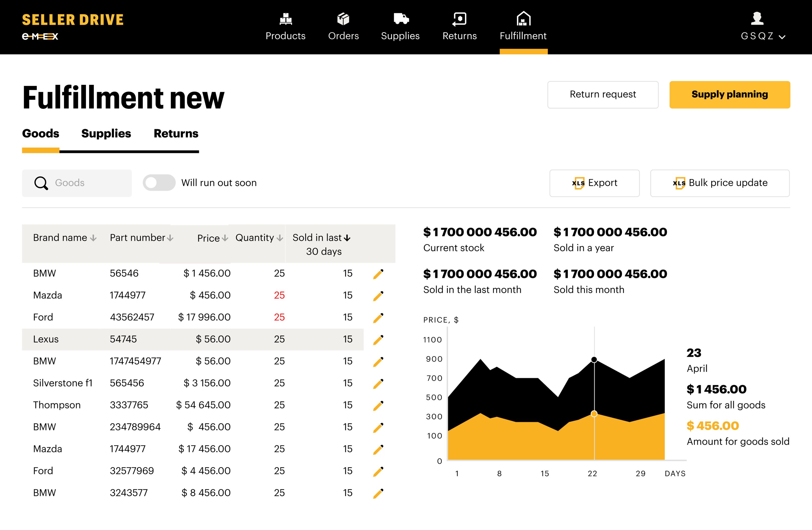Sort table by Brand name arrow
812x530 pixels.
(x=93, y=238)
